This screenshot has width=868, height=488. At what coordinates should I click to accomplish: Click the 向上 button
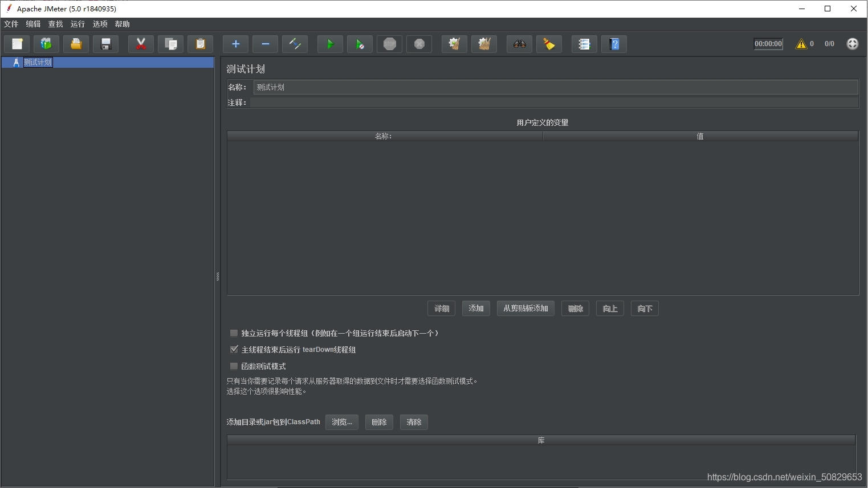pyautogui.click(x=610, y=309)
